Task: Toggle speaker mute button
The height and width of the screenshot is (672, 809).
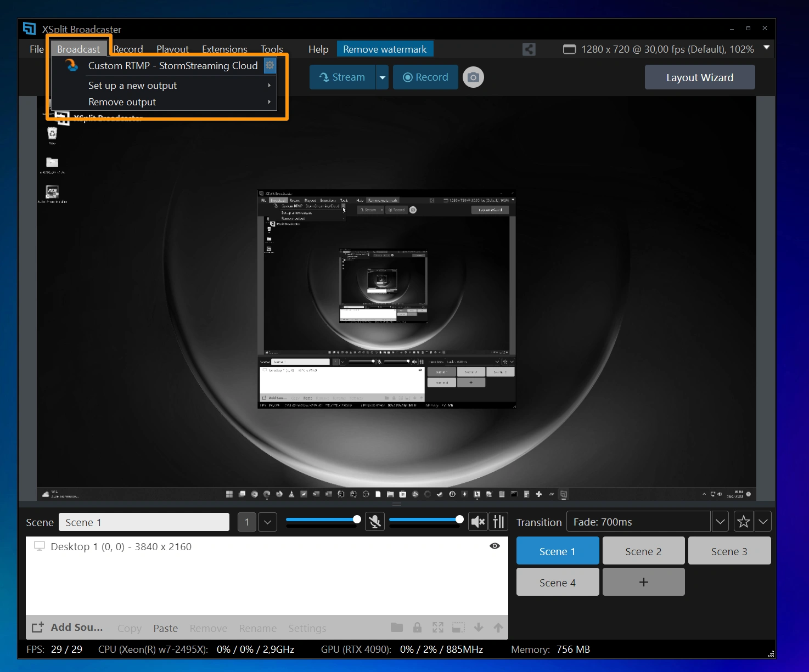Action: (x=477, y=522)
